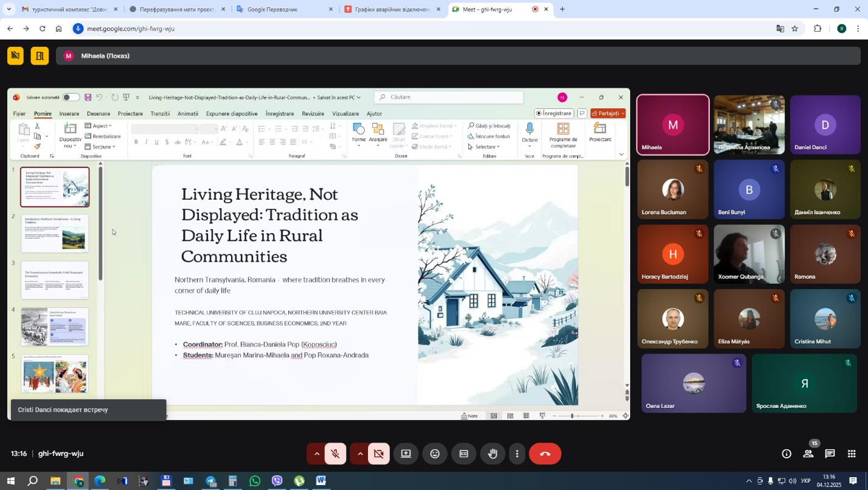Screen dimensions: 868x490
Task: Open the meeting chat panel
Action: click(x=830, y=454)
